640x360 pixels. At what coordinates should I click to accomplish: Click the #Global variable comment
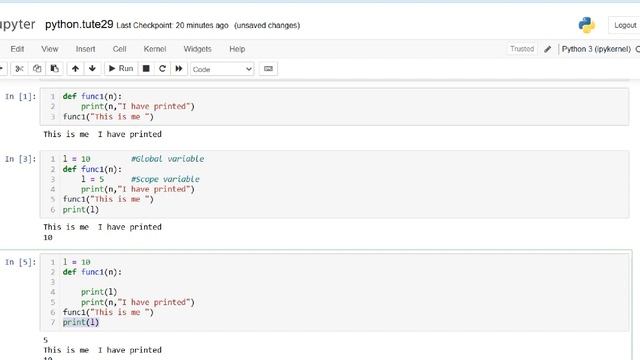coord(167,159)
